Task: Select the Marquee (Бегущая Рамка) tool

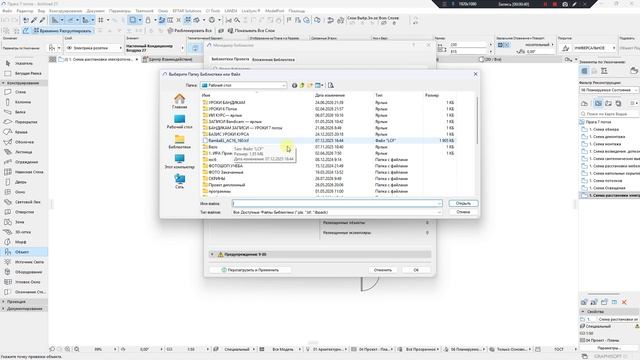Action: pyautogui.click(x=24, y=73)
